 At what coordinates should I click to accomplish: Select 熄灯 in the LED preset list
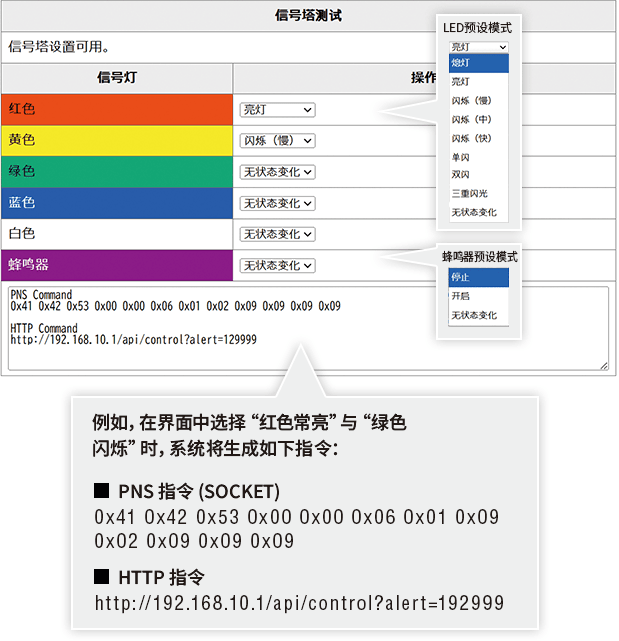pyautogui.click(x=478, y=63)
